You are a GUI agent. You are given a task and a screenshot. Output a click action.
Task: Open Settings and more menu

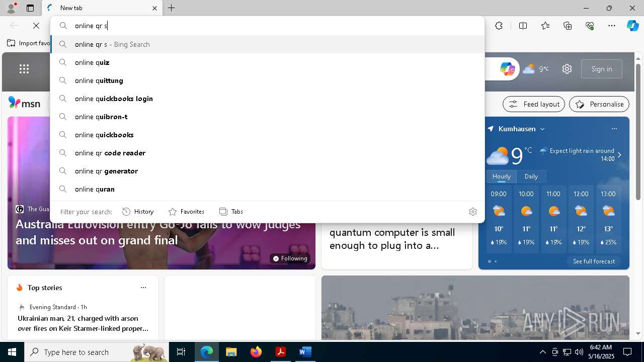click(x=612, y=26)
